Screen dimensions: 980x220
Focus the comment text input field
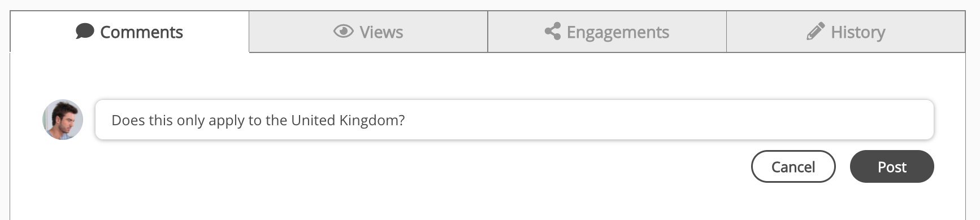(514, 120)
